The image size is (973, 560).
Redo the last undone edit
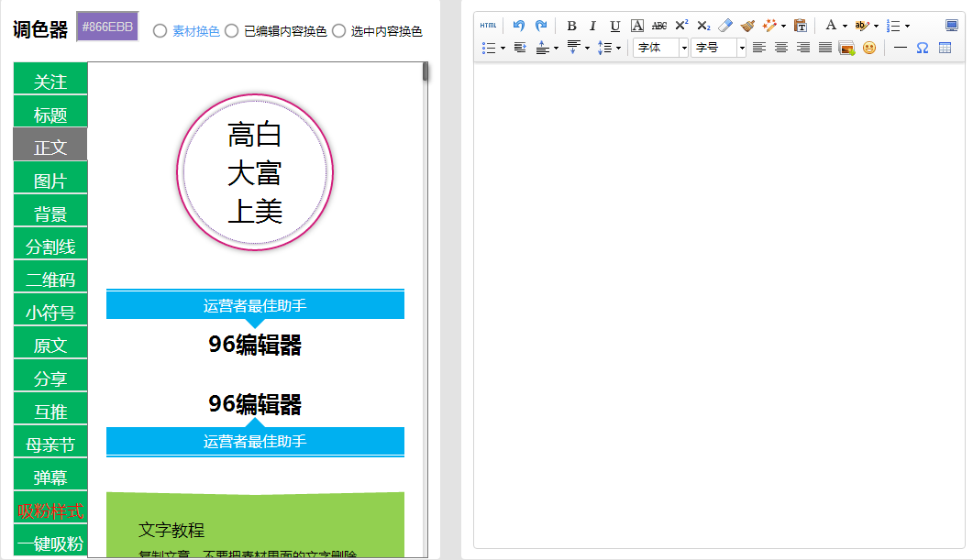coord(541,26)
